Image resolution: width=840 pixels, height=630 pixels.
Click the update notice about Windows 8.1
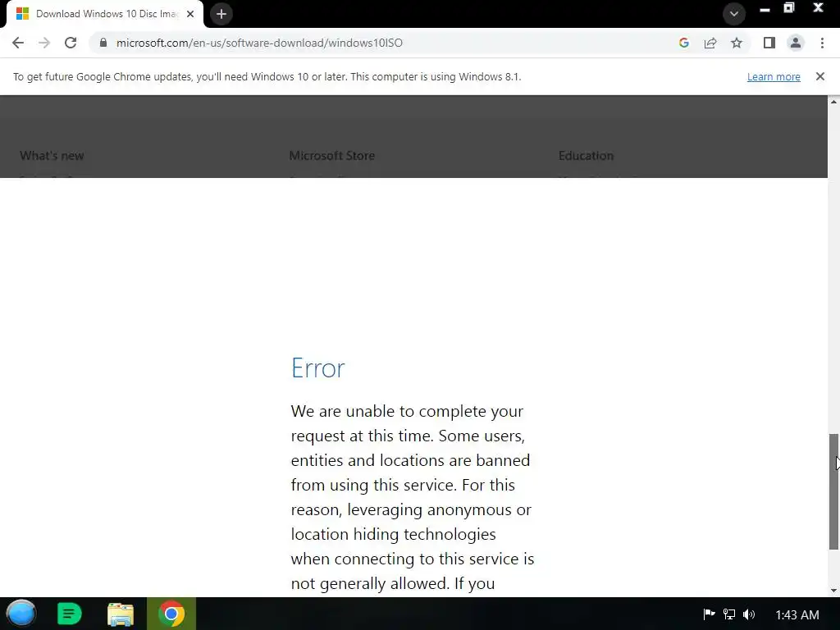(x=267, y=76)
